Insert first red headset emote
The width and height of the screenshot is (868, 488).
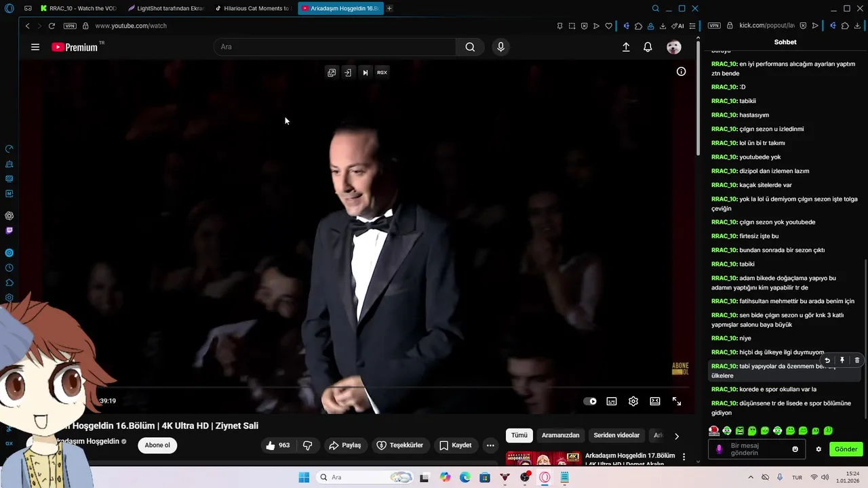(714, 430)
